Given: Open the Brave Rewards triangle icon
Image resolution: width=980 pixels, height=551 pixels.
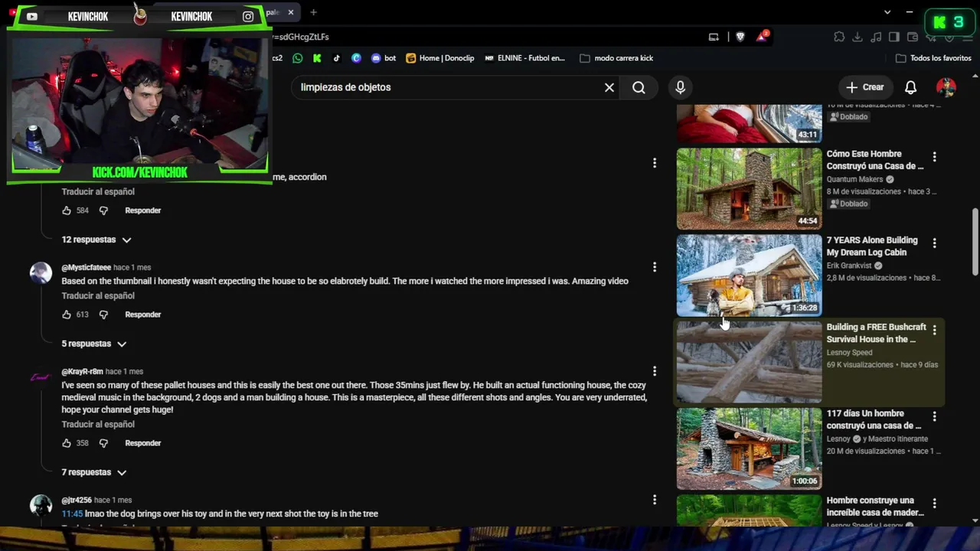Looking at the screenshot, I should (x=762, y=36).
